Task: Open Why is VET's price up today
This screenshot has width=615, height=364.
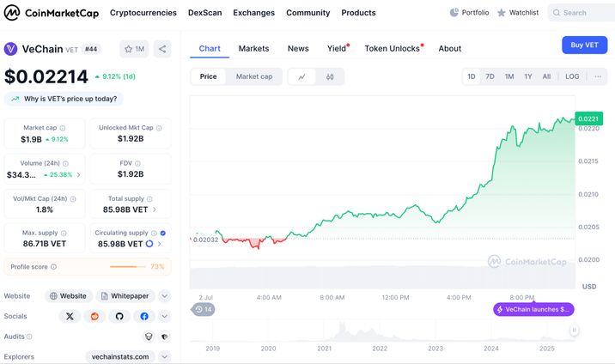Action: (64, 99)
